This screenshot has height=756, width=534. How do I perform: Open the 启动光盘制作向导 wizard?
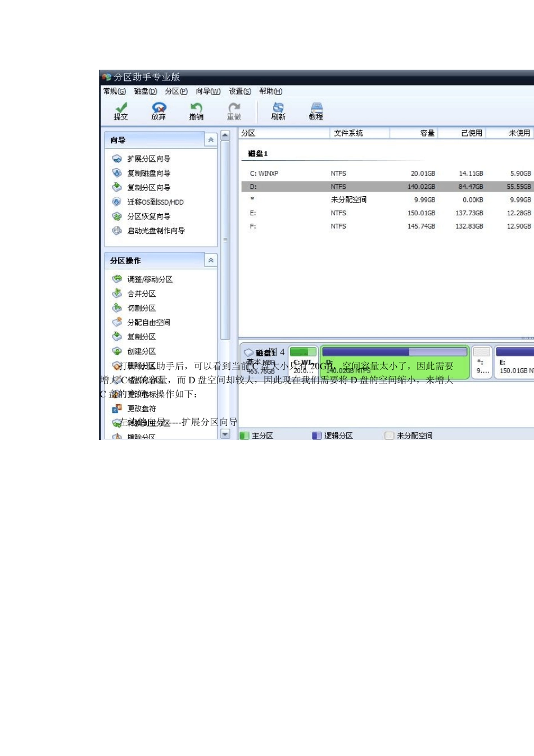pos(148,230)
